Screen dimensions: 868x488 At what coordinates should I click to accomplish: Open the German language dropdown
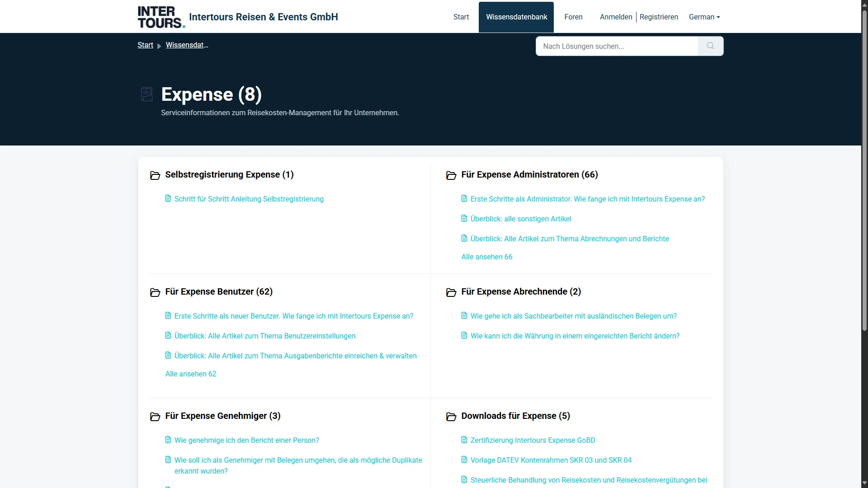coord(704,17)
